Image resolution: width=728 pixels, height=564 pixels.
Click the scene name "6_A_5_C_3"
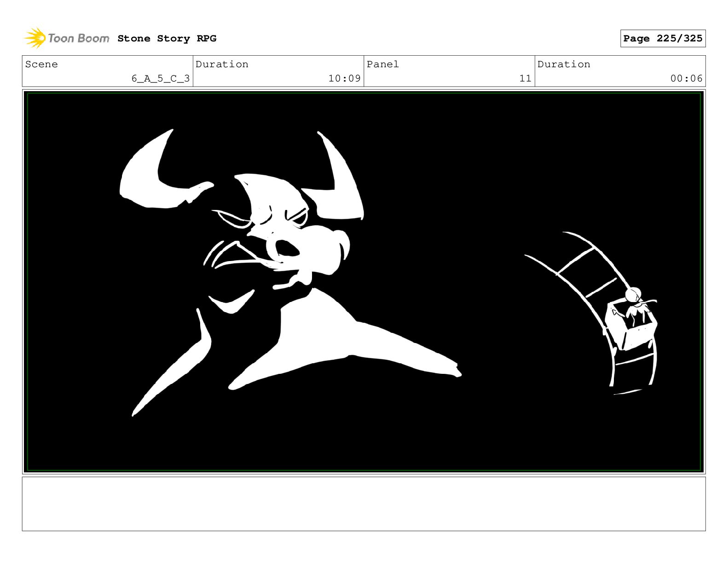tap(161, 79)
